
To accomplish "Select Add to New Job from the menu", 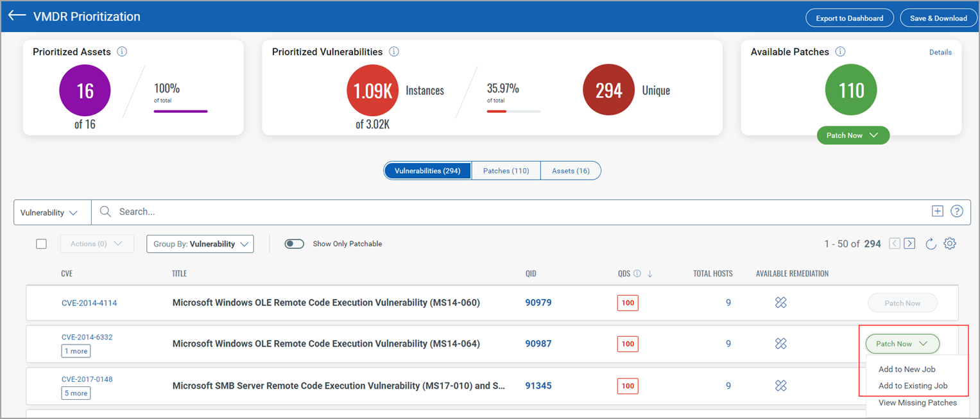I will tap(906, 369).
